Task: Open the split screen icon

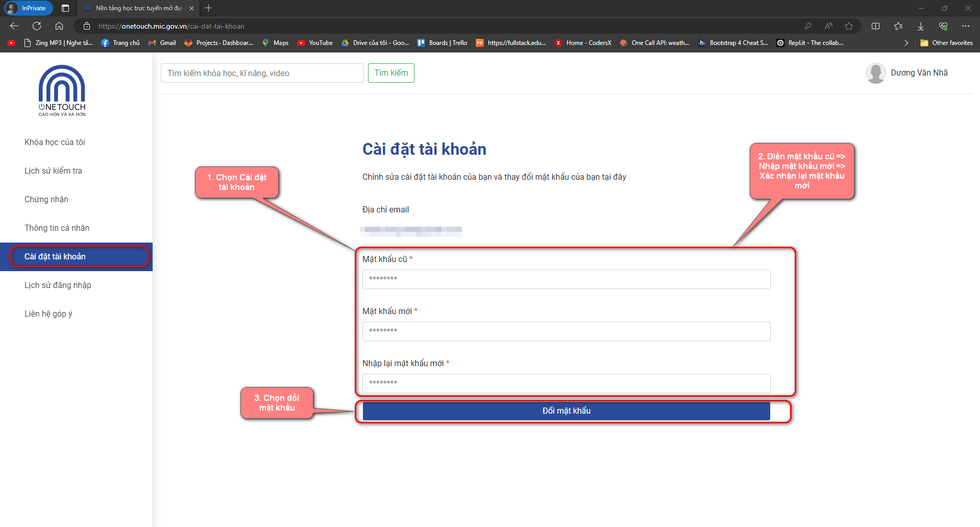Action: (876, 26)
